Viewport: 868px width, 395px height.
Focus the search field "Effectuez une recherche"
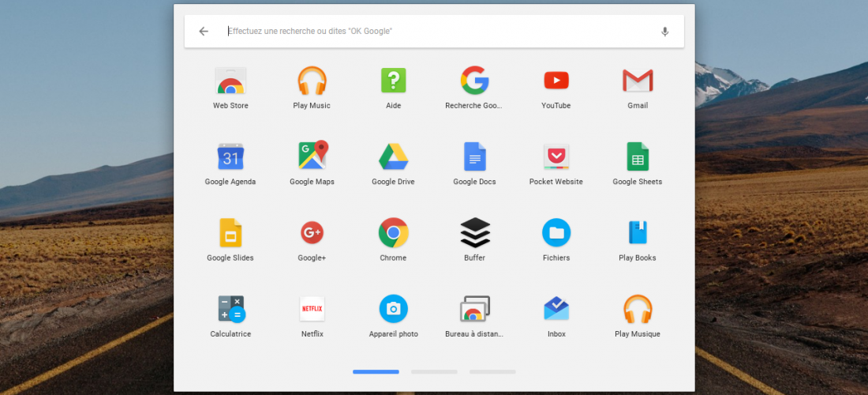tap(434, 31)
